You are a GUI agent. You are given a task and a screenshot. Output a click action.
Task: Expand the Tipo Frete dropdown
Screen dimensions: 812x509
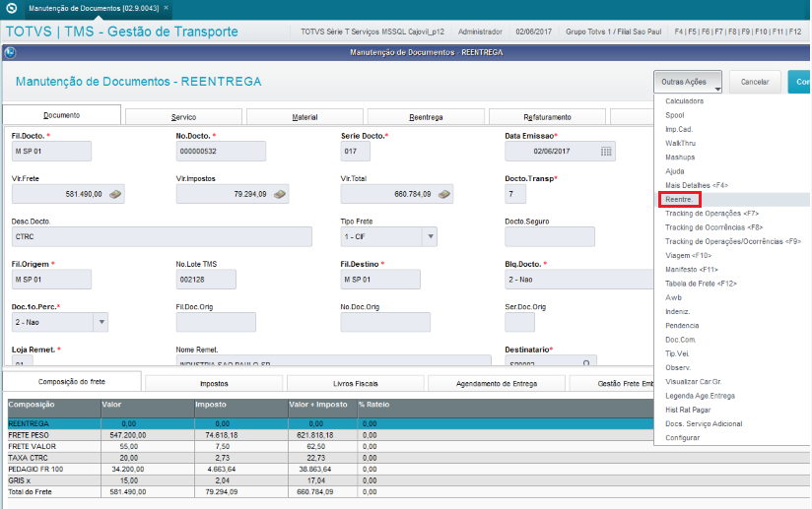[x=431, y=237]
